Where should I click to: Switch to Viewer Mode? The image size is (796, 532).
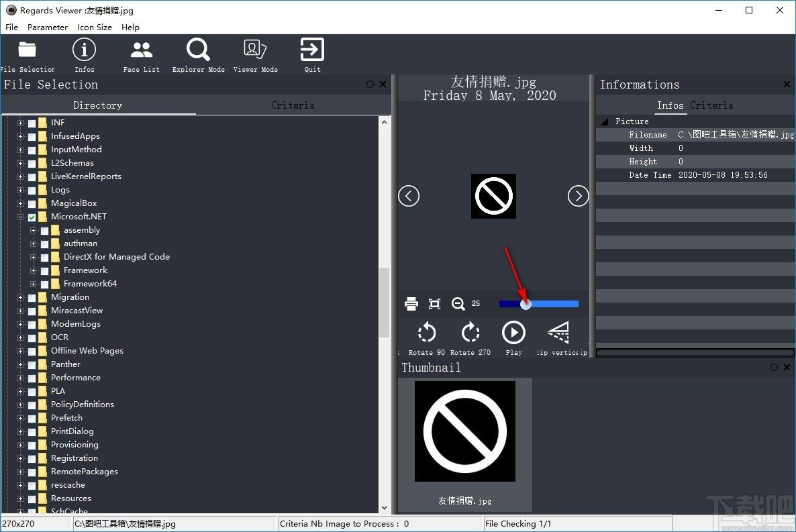(255, 50)
